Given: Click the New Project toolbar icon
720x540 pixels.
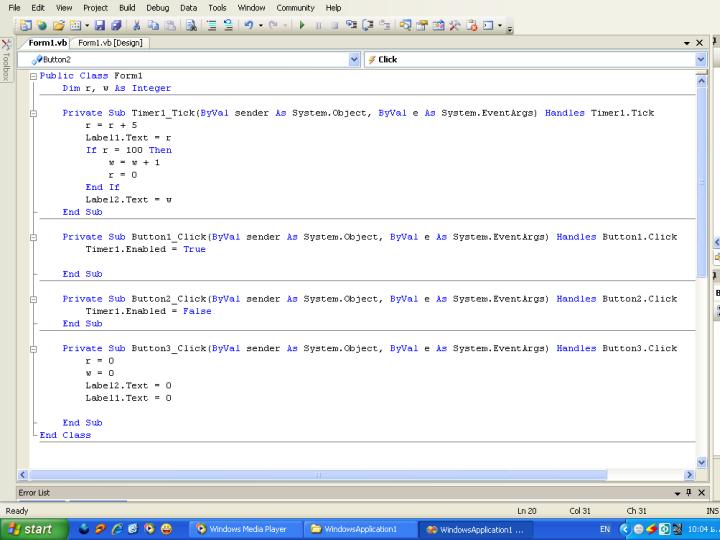Looking at the screenshot, I should 25,25.
